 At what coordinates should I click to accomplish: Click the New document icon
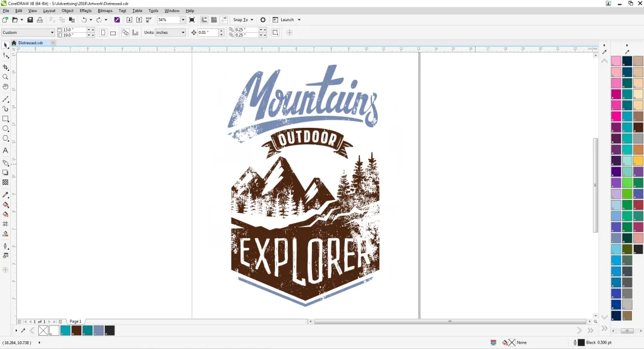tap(5, 20)
